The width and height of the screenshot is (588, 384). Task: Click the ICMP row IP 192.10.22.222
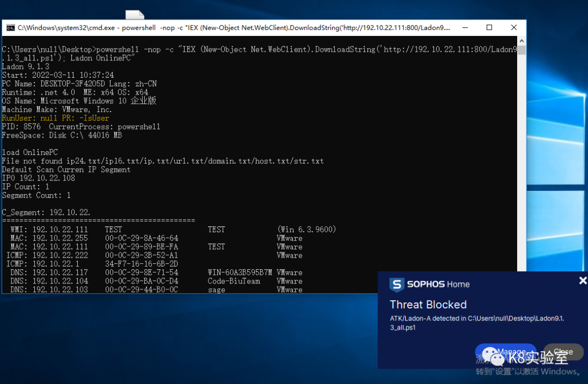[60, 256]
